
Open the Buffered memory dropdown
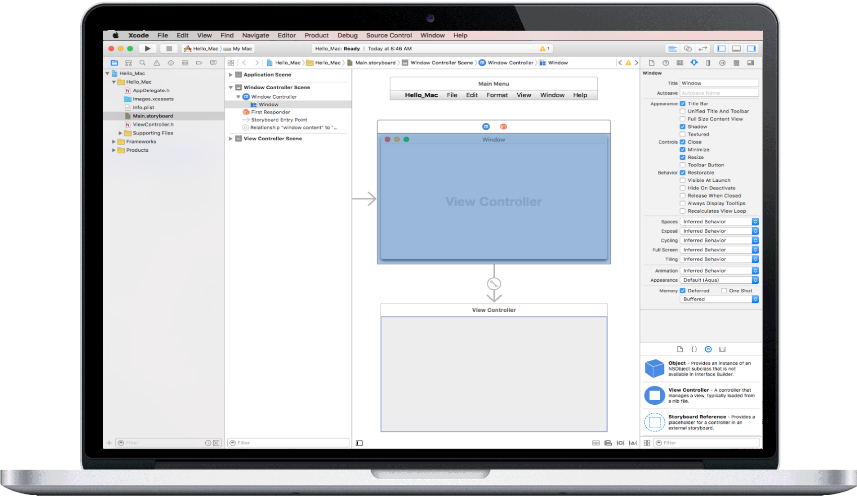pos(719,299)
